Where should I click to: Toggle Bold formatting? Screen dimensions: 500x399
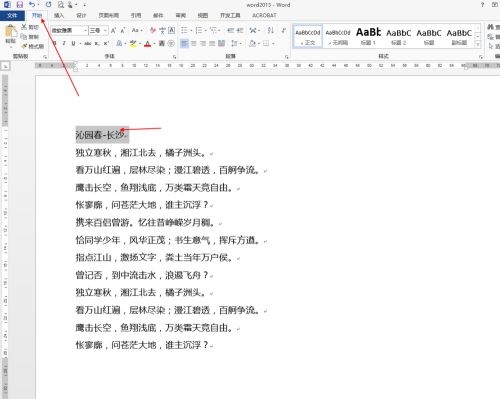pos(55,43)
